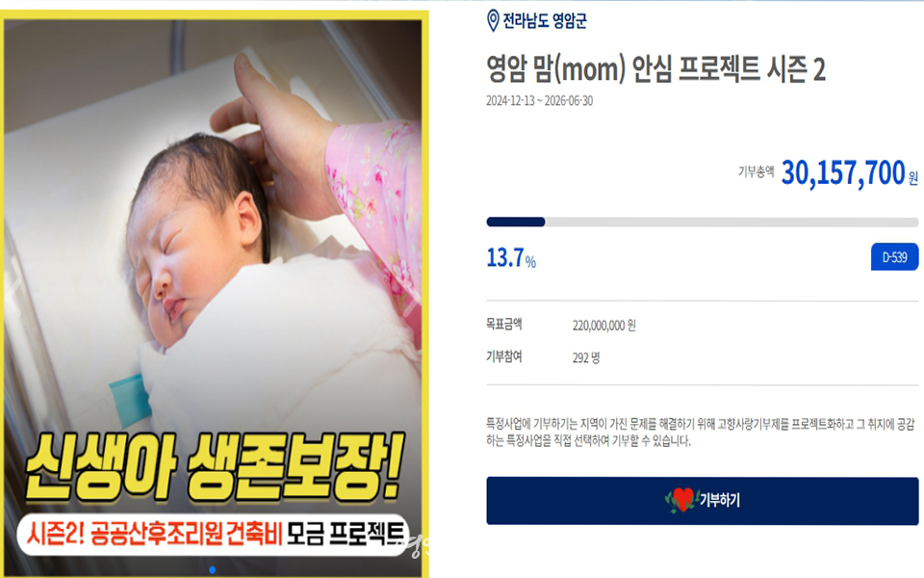Screen dimensions: 924x578
Task: Click the 13.7% progress percentage
Action: (511, 258)
